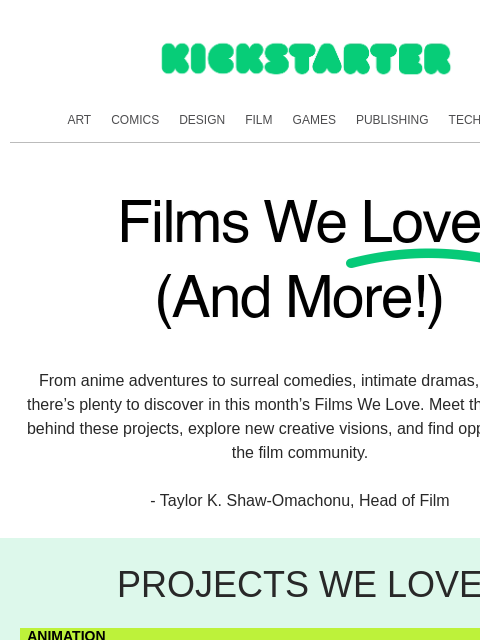
Task: Go to the FILM category
Action: [259, 120]
